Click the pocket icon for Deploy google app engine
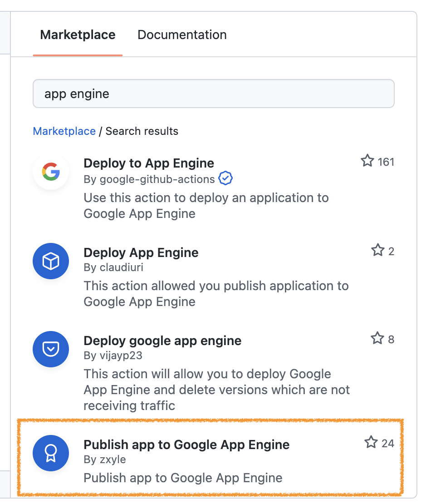421x504 pixels. coord(51,349)
